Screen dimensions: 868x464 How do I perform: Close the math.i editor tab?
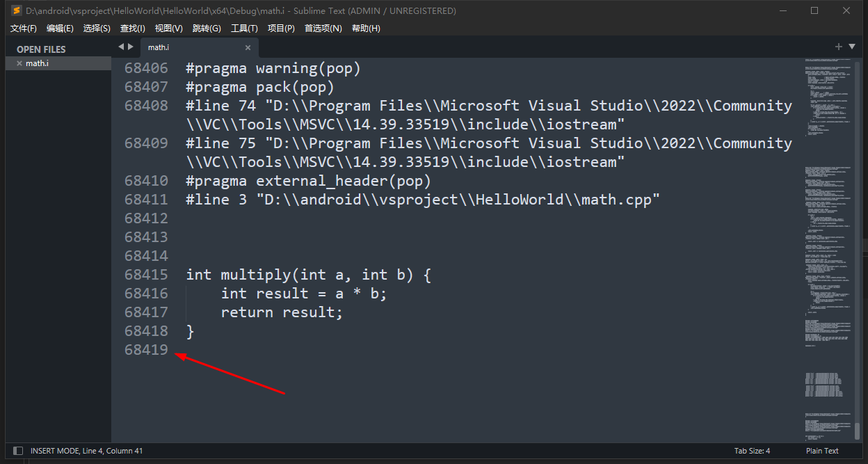(x=248, y=47)
